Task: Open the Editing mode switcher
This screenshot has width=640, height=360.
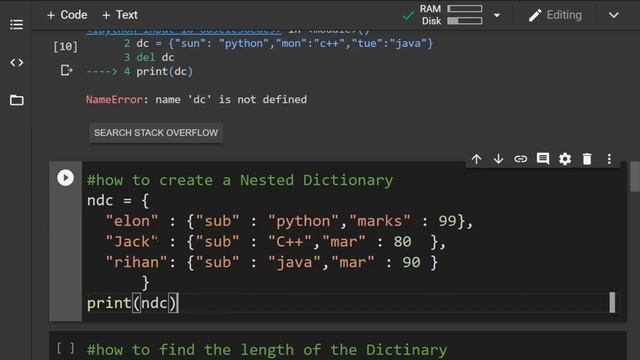Action: click(555, 16)
